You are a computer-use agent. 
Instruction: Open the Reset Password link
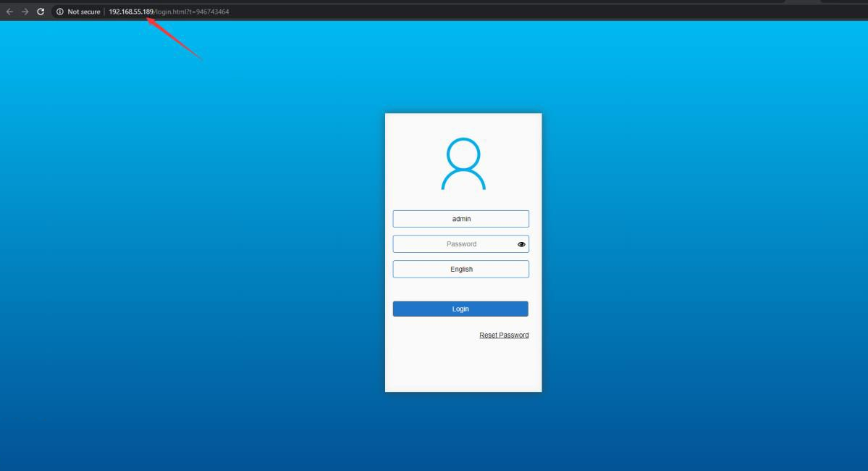[504, 335]
